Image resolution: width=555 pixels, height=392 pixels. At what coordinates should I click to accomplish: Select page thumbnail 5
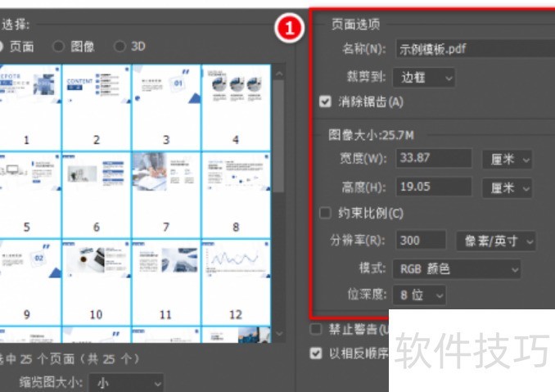click(x=30, y=195)
